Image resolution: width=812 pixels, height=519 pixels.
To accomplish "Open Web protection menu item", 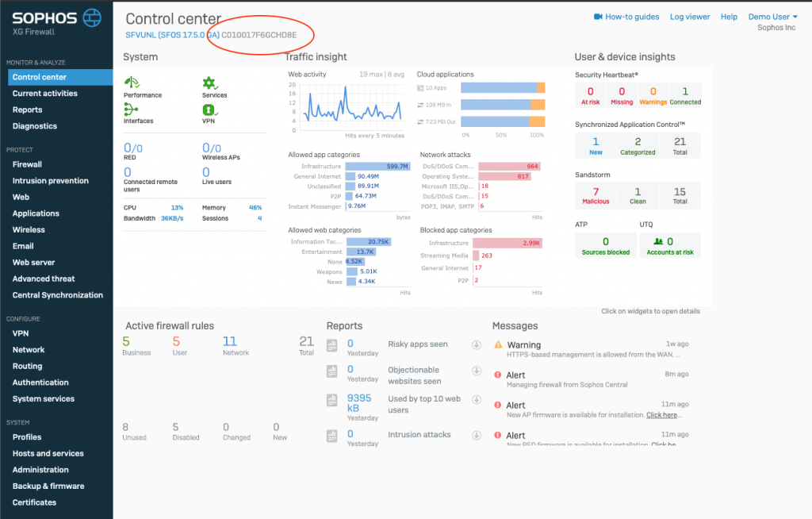I will click(21, 197).
